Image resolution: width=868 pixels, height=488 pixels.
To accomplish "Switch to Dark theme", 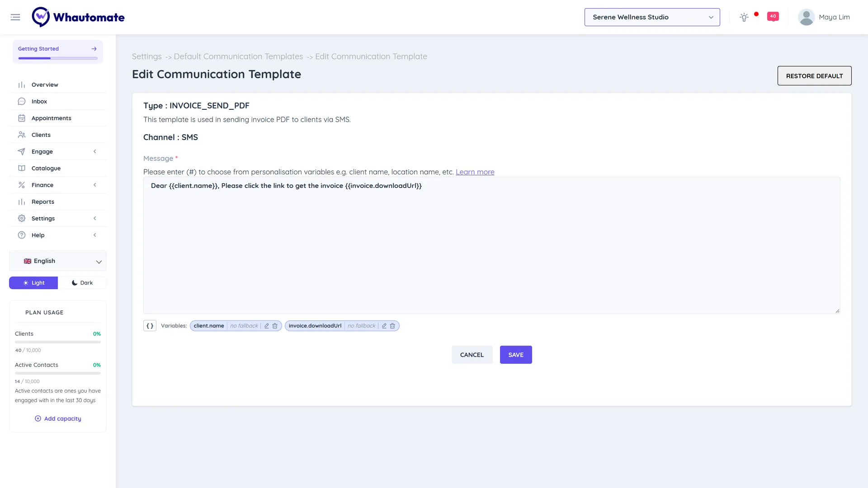I will click(x=82, y=283).
